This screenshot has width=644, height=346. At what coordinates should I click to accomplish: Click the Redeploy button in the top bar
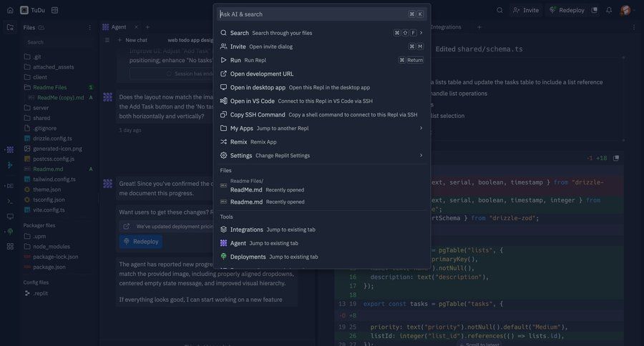(567, 10)
